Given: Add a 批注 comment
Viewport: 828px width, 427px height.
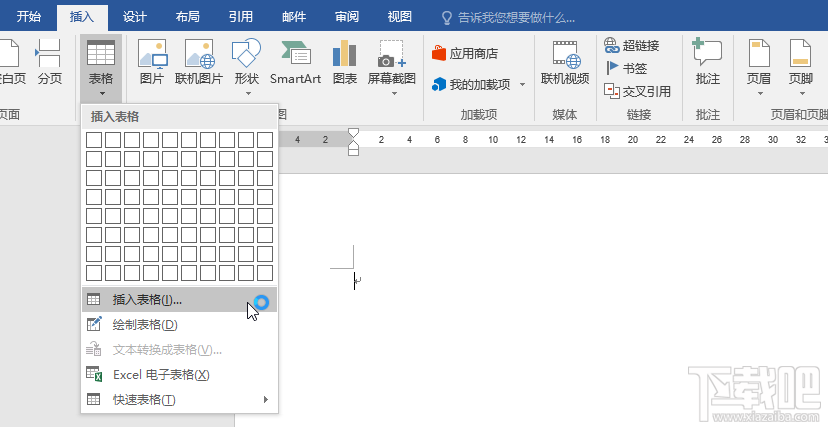Looking at the screenshot, I should pos(708,62).
